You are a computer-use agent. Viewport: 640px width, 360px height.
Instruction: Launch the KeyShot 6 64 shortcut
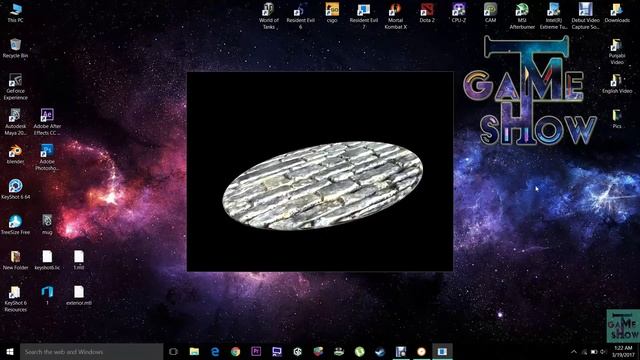click(x=16, y=189)
